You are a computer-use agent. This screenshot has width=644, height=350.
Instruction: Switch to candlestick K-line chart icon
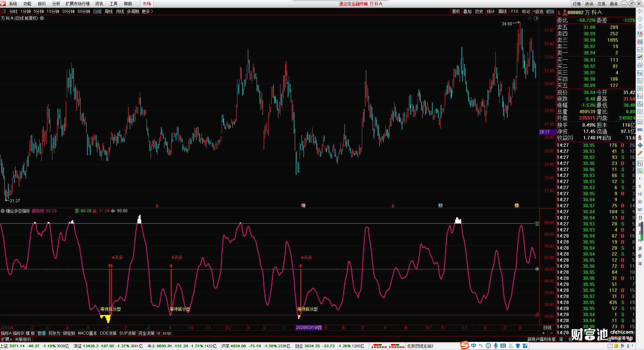pos(640,57)
